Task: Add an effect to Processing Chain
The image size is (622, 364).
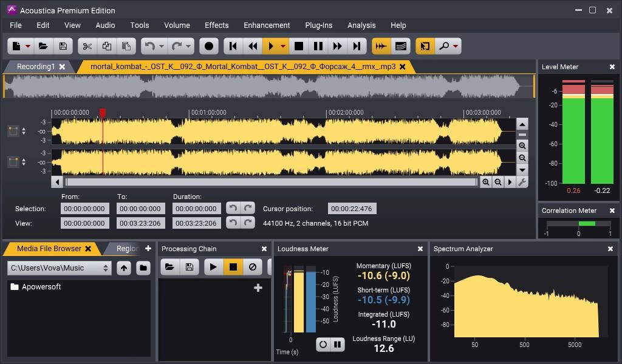Action: (x=258, y=288)
